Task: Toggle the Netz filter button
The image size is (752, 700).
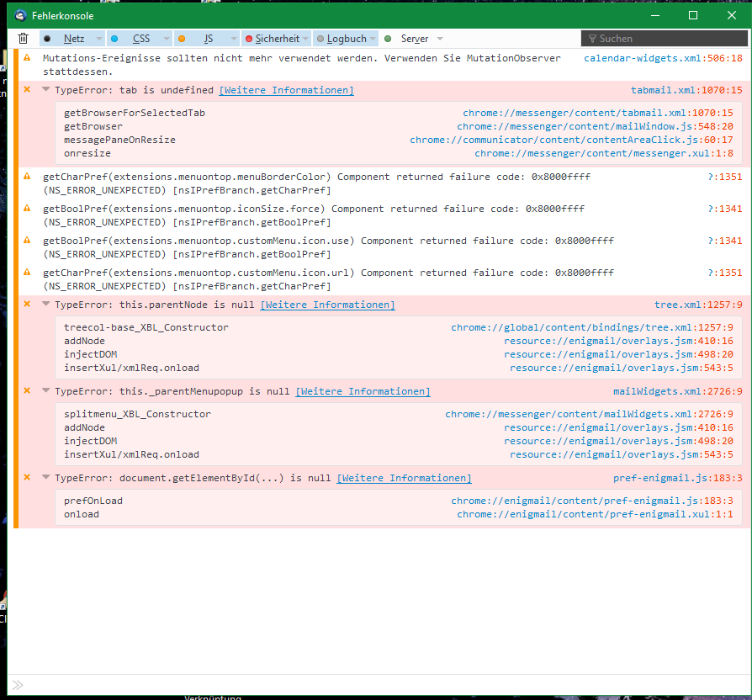Action: [66, 39]
